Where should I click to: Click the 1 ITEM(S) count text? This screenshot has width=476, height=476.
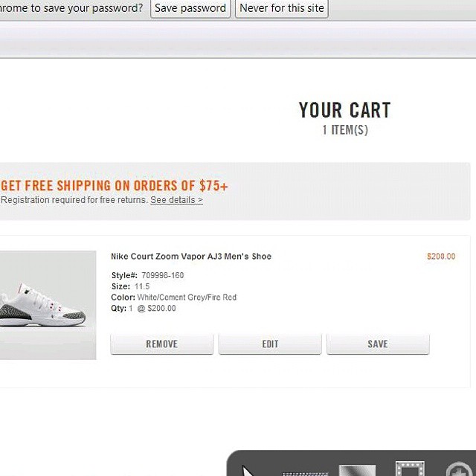point(345,130)
